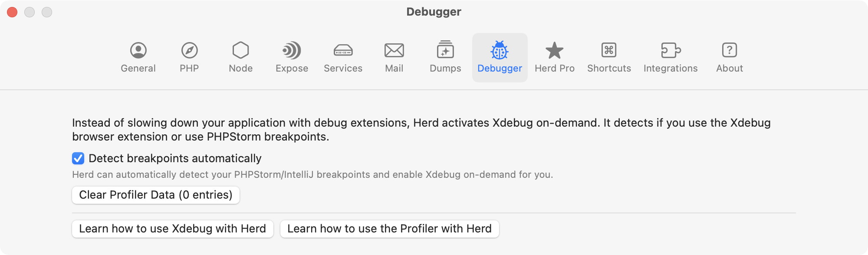Image resolution: width=868 pixels, height=255 pixels.
Task: Select the General profile icon
Action: pyautogui.click(x=138, y=51)
